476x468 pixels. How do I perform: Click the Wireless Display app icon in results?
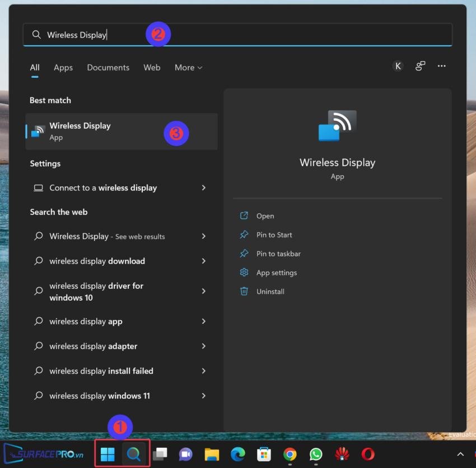(x=39, y=129)
